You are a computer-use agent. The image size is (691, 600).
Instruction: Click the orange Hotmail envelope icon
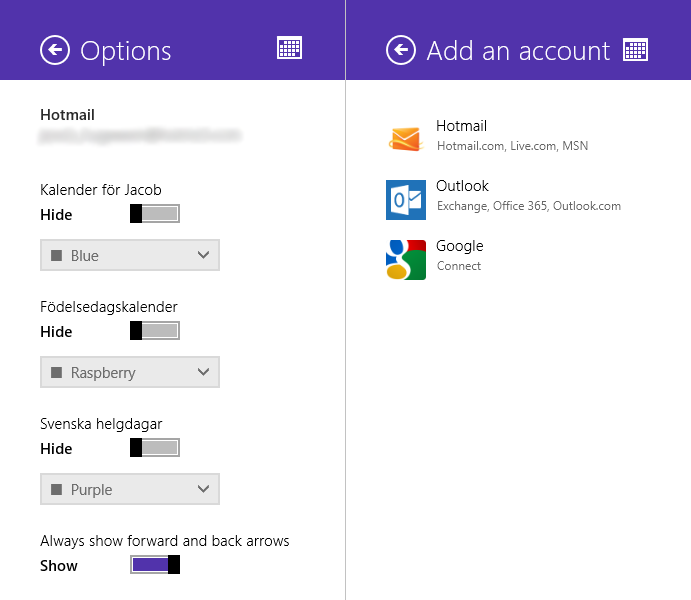coord(405,139)
